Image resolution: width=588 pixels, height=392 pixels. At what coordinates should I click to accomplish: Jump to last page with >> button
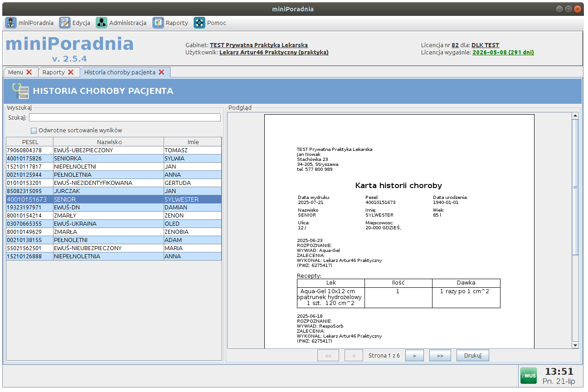[440, 356]
